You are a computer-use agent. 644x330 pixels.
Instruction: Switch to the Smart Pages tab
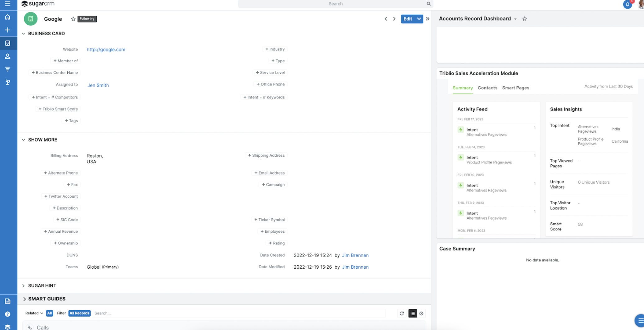pos(516,88)
